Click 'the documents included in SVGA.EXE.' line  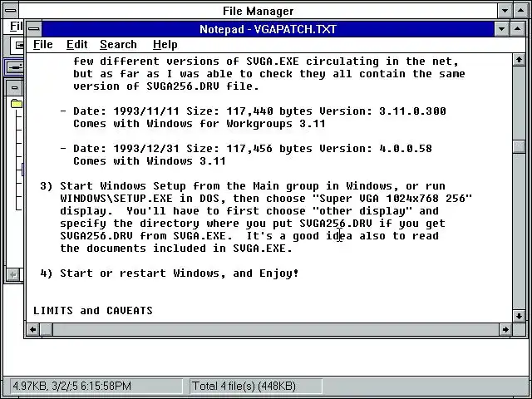pyautogui.click(x=176, y=248)
